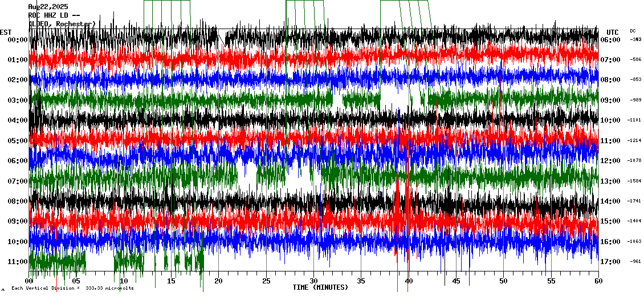Select the 17:00 UTC row label
This screenshot has height=296, width=644.
tap(611, 262)
